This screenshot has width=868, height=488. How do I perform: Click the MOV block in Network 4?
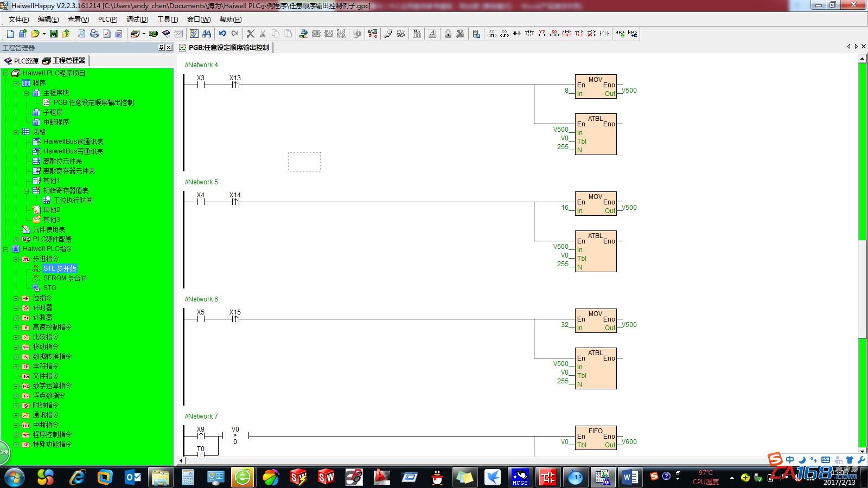point(596,87)
